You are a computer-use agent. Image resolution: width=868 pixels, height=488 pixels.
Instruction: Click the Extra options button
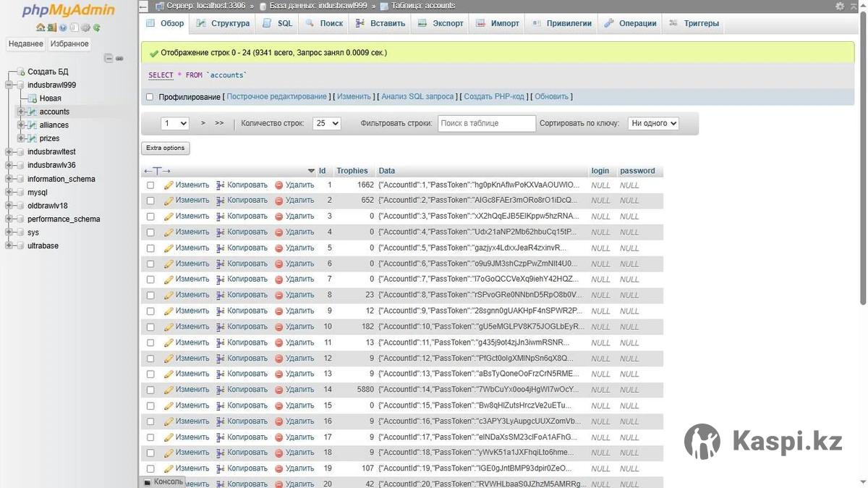click(x=165, y=148)
